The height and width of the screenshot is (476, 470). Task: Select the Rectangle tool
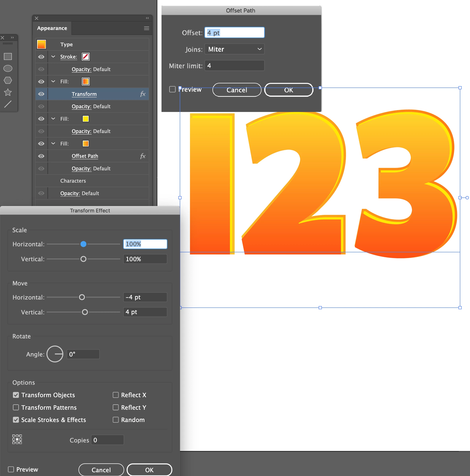point(8,56)
